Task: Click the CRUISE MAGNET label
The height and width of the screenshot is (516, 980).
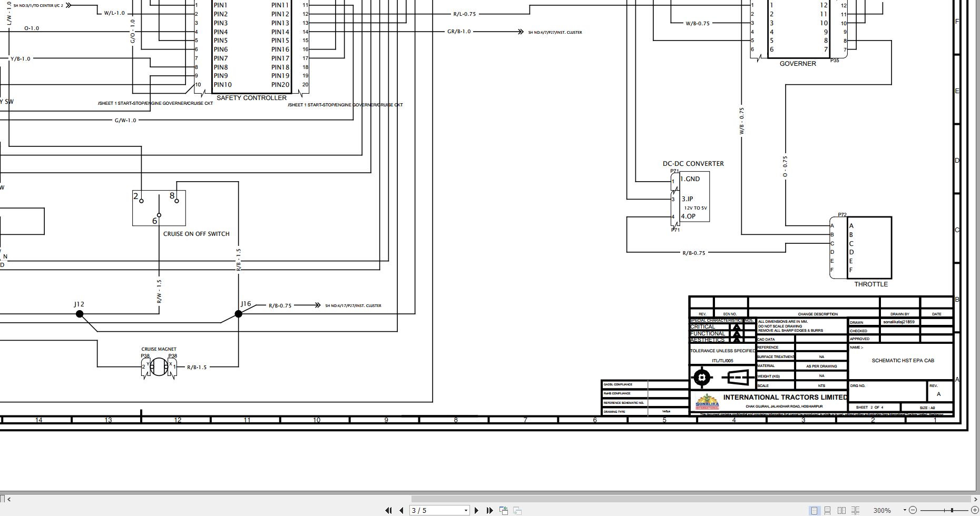Action: click(159, 349)
